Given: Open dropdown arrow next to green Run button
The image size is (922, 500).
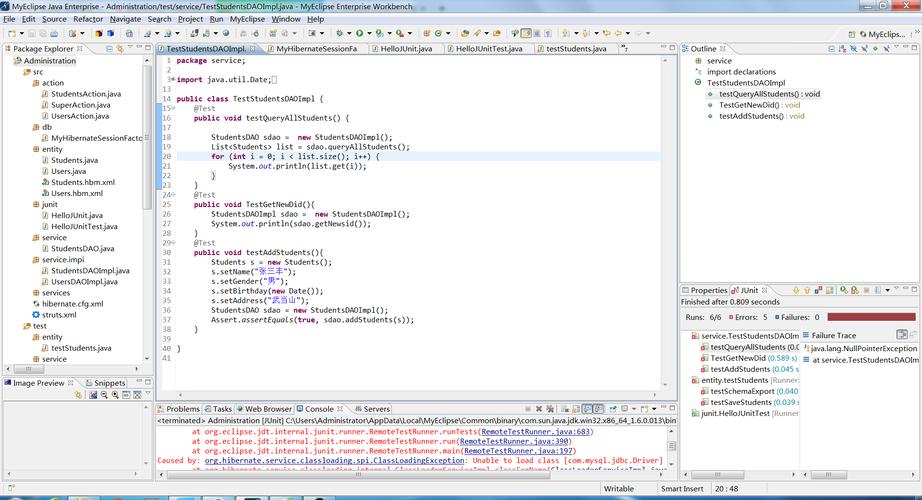Looking at the screenshot, I should 369,34.
